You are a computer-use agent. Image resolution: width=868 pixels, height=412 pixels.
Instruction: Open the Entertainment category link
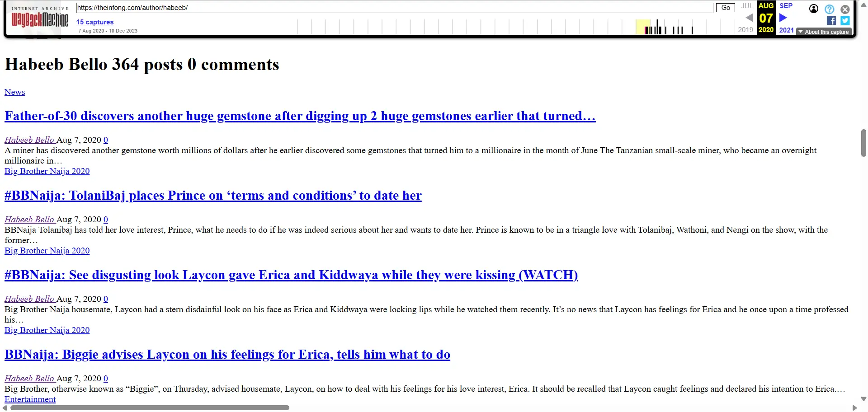[x=30, y=399]
